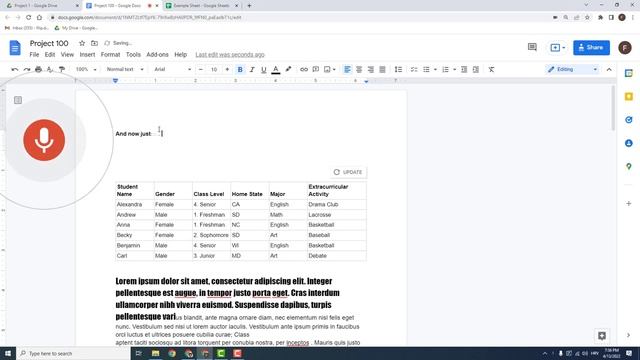Open the text color picker

coord(276,69)
